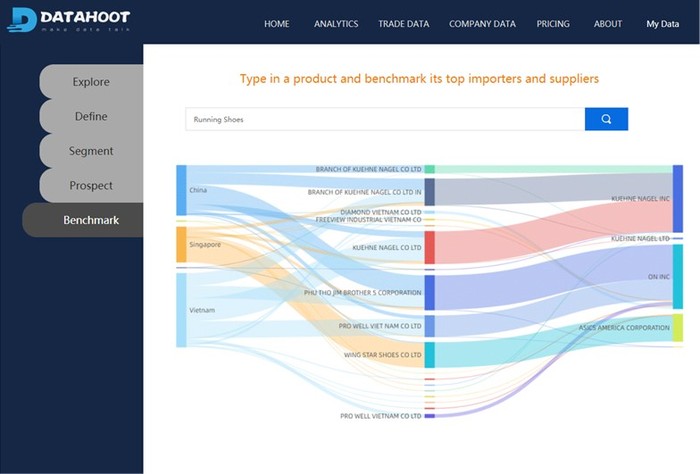Screen dimensions: 700x474
Task: Select the ON INC importer node
Action: click(678, 277)
